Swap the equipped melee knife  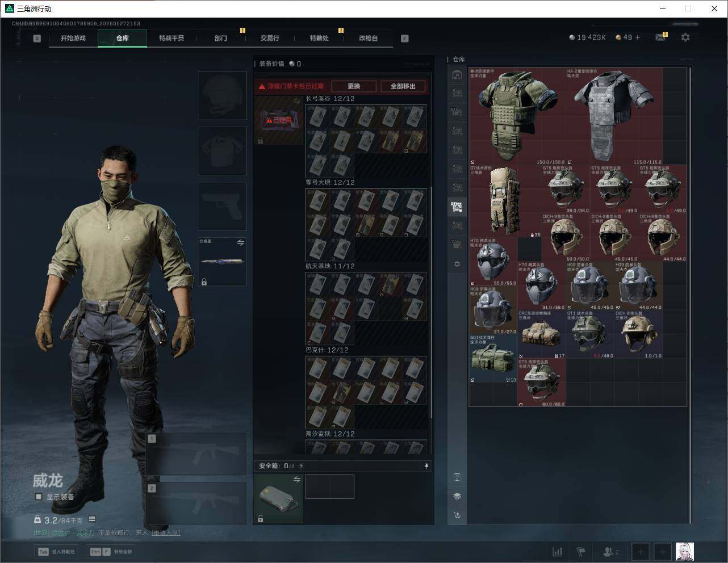241,242
